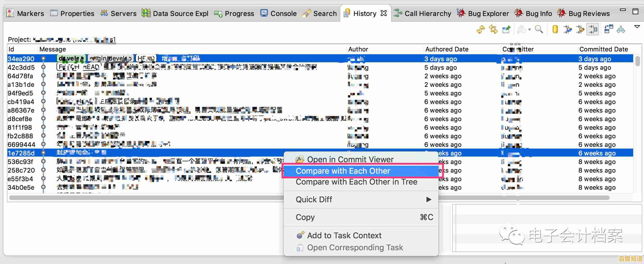644x264 pixels.
Task: Toggle show changes of selected resource filter
Action: 593,29
